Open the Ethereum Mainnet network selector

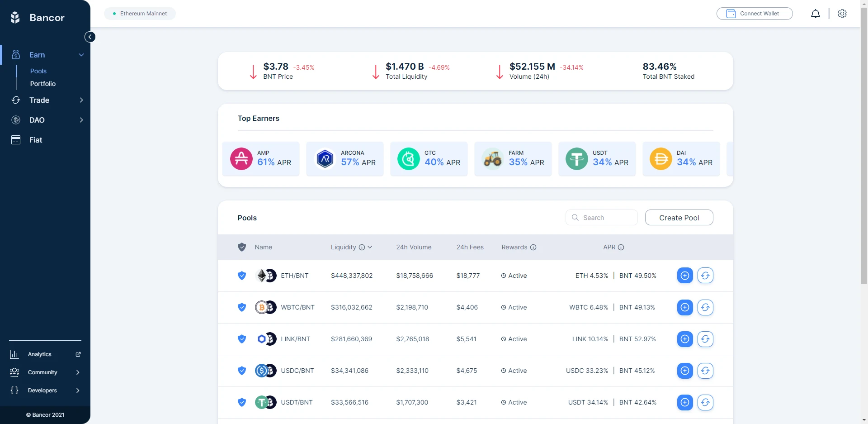(x=140, y=14)
